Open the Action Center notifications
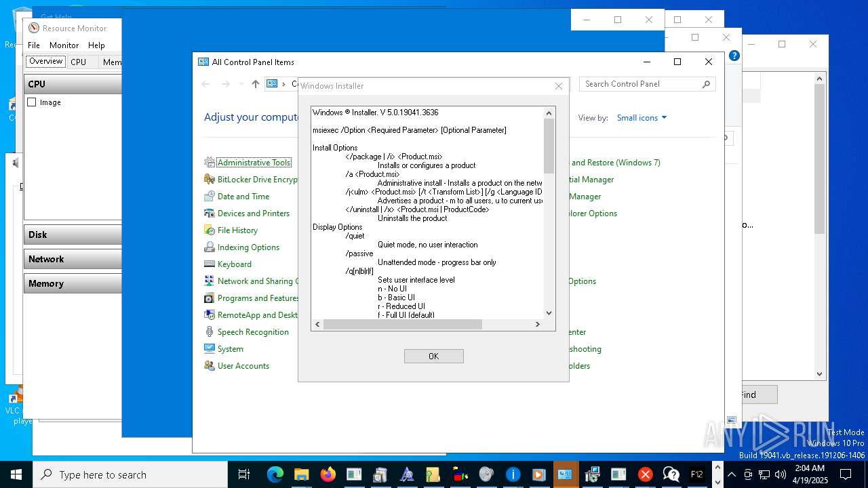 846,474
